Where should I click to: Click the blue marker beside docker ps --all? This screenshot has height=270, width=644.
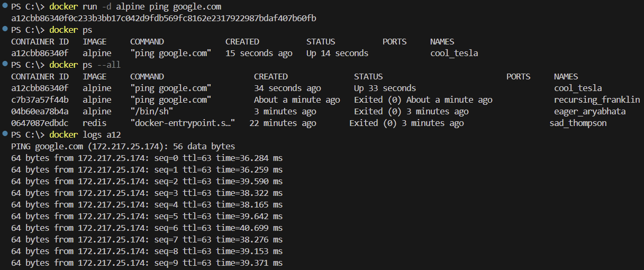tap(5, 65)
